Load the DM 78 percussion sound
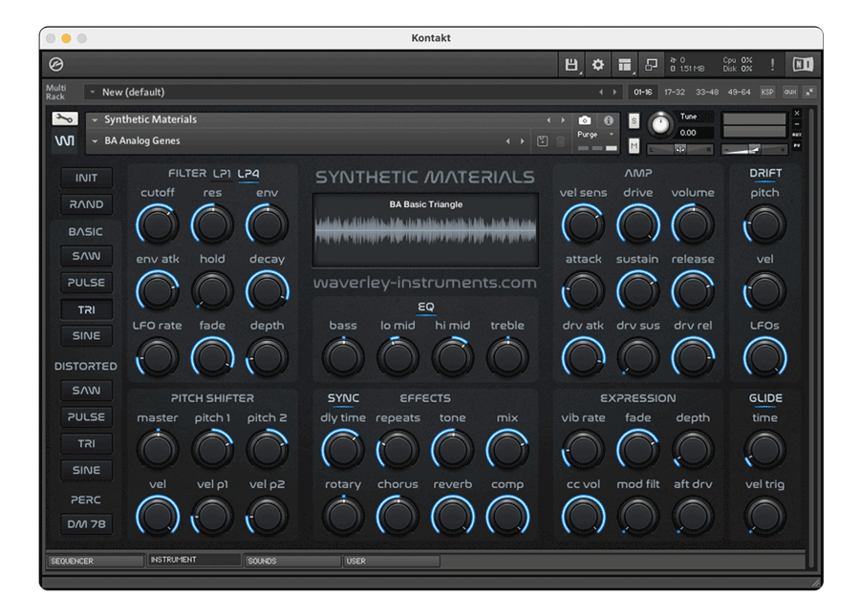Image resolution: width=860 pixels, height=616 pixels. (x=87, y=524)
